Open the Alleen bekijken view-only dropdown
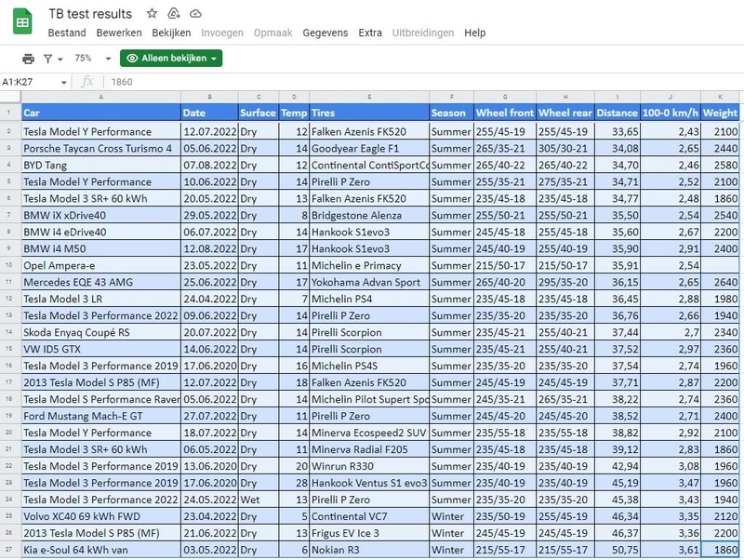This screenshot has height=560, width=744. [x=171, y=59]
